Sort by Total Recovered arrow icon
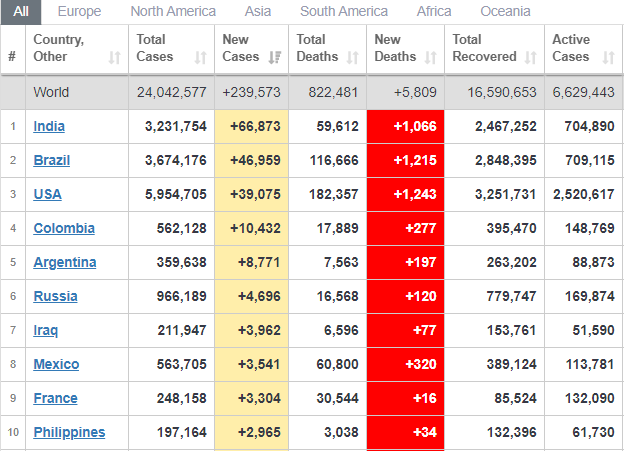624x451 pixels. [x=530, y=58]
